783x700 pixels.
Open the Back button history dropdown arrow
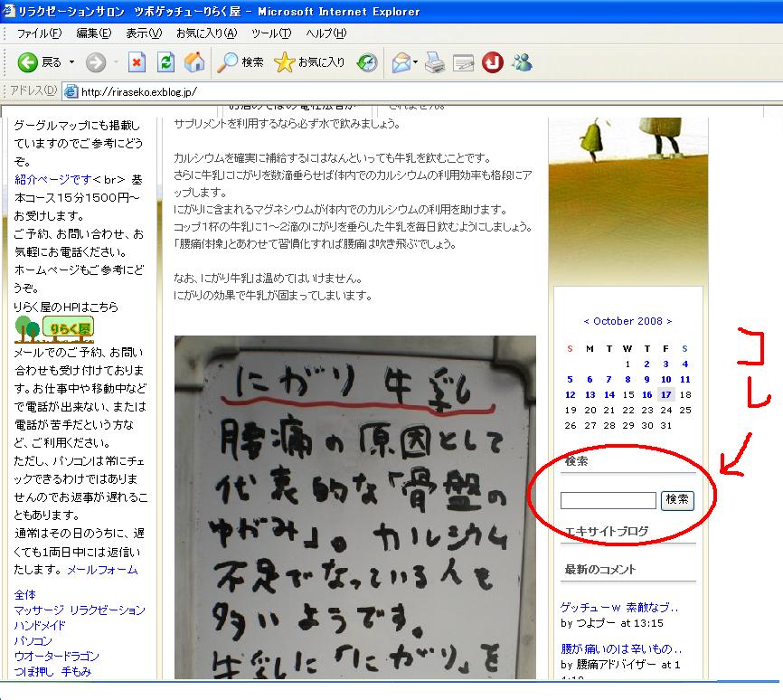coord(71,62)
